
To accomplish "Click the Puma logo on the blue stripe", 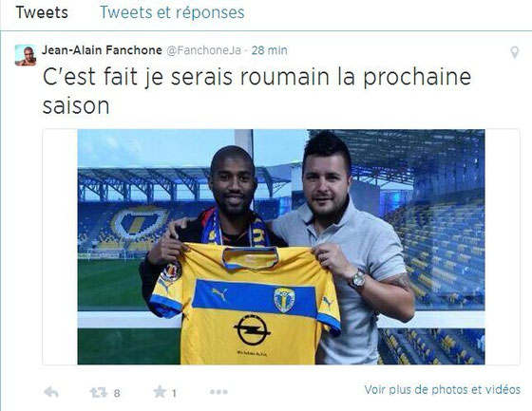I will pyautogui.click(x=219, y=293).
